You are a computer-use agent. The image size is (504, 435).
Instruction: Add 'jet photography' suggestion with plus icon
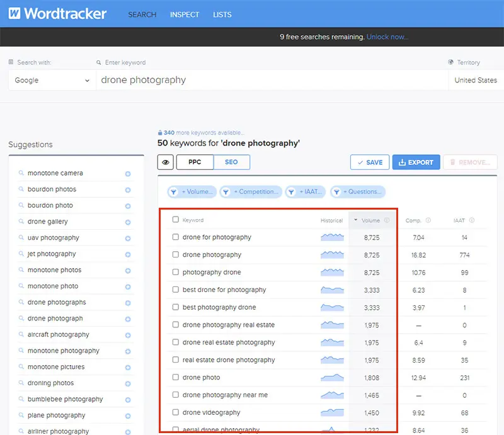[x=128, y=254]
